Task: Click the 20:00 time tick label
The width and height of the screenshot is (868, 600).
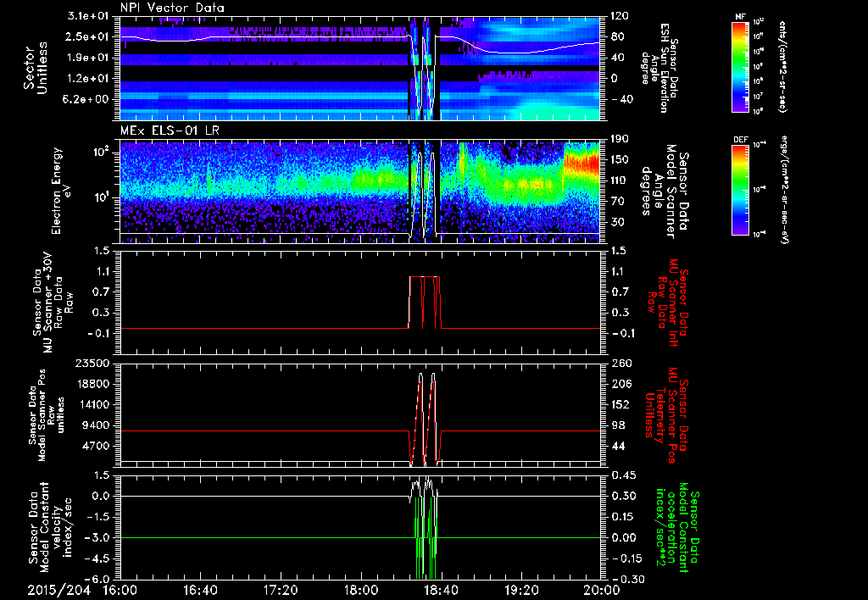Action: (603, 591)
